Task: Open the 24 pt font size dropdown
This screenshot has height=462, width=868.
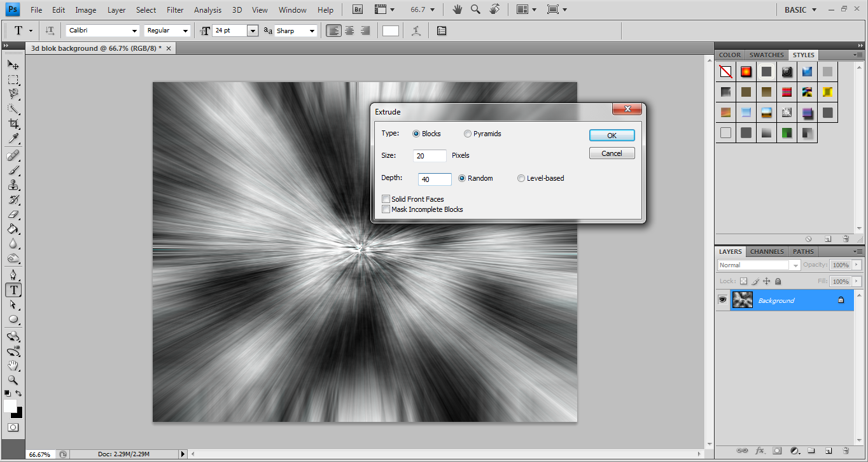Action: 253,31
